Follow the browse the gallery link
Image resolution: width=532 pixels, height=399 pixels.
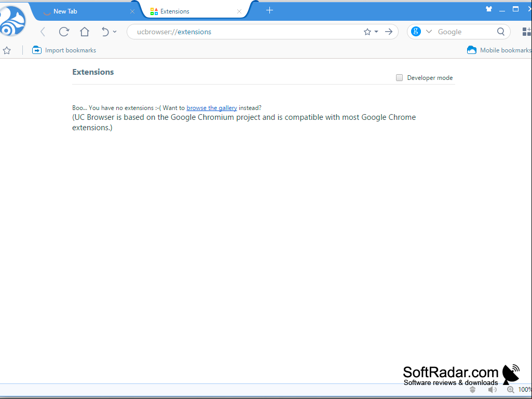(x=212, y=108)
